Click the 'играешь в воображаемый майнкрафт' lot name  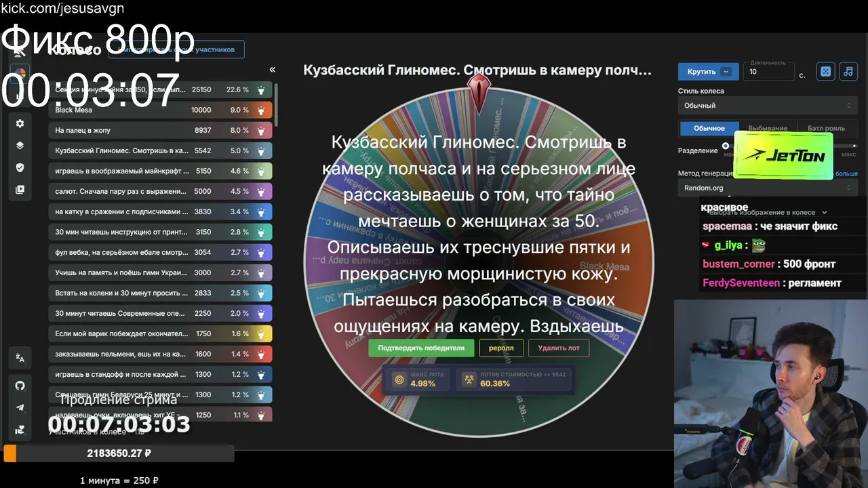click(x=122, y=171)
